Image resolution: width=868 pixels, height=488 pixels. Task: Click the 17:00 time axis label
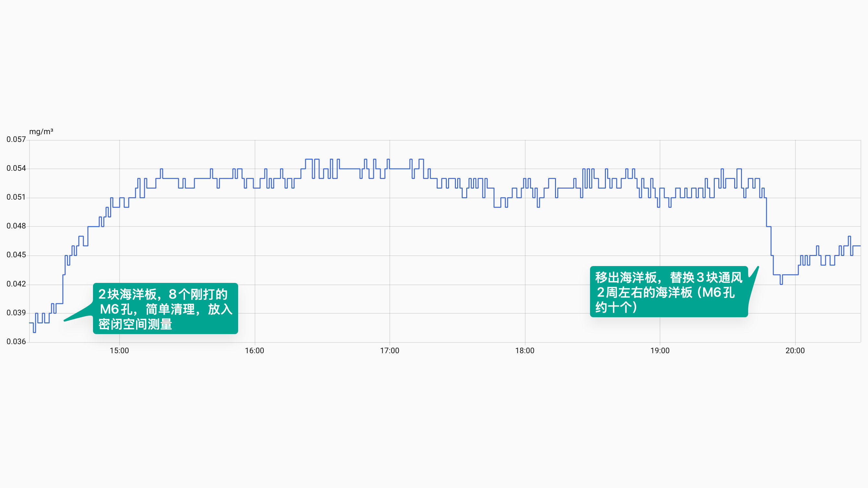pos(389,351)
